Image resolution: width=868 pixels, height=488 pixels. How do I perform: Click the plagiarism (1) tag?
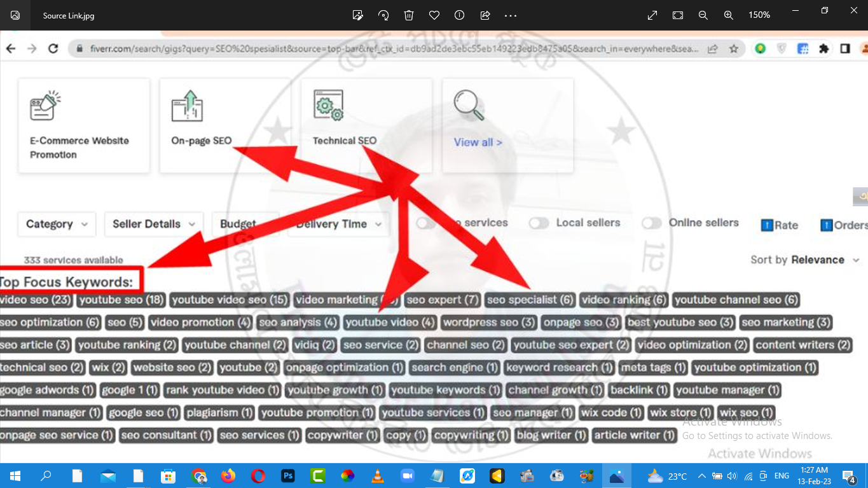[219, 413]
